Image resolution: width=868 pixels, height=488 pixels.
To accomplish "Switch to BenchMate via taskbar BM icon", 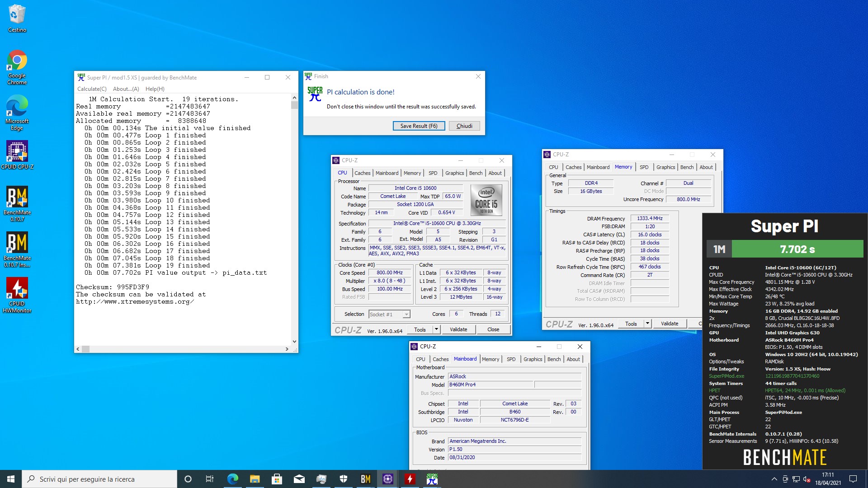I will pyautogui.click(x=365, y=479).
